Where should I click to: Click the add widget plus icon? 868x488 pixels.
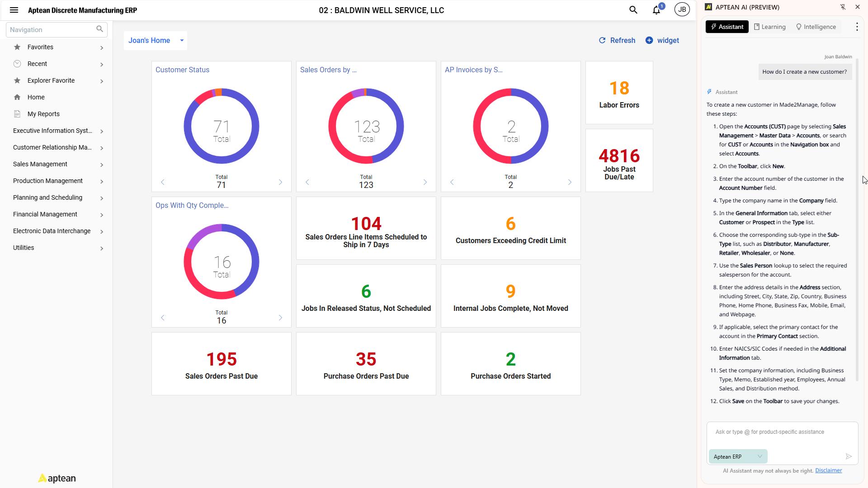(x=649, y=40)
